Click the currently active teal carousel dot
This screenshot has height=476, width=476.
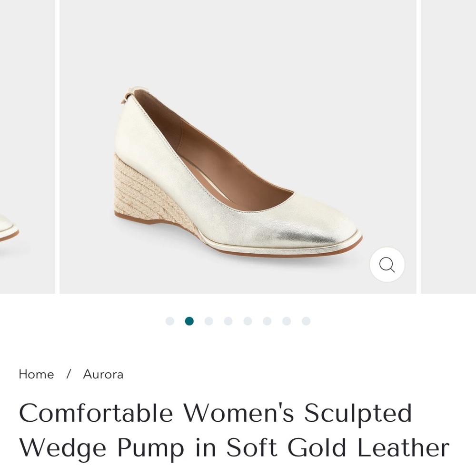189,321
